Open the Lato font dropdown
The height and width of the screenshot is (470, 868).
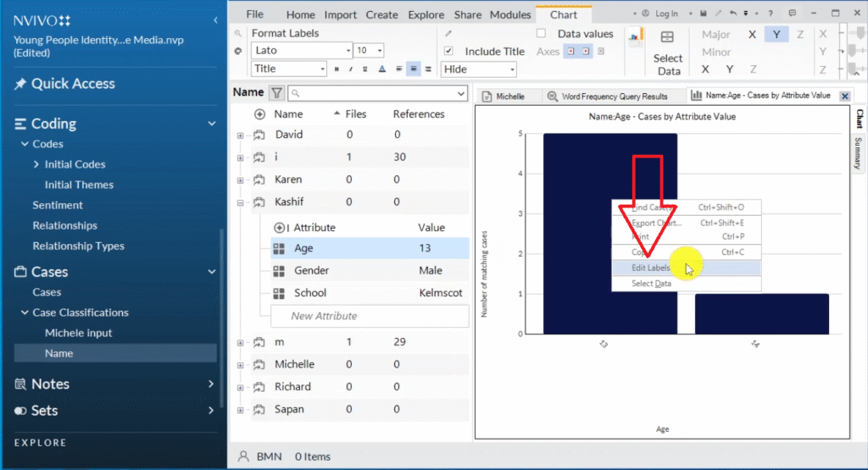click(345, 51)
